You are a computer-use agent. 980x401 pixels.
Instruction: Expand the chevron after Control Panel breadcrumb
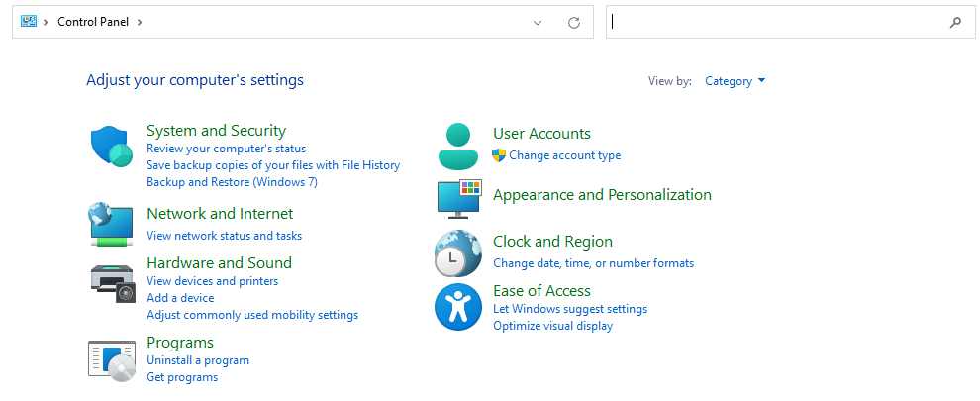click(x=140, y=22)
